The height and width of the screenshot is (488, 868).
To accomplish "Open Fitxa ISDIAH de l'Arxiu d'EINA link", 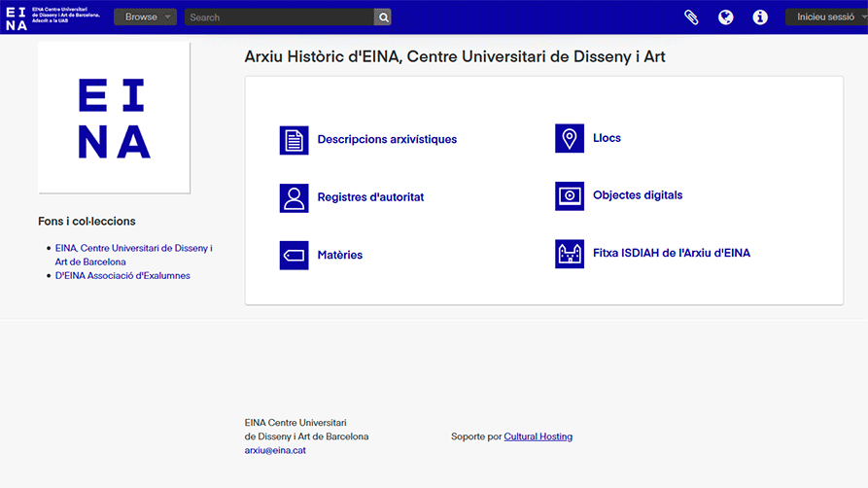I will (672, 253).
